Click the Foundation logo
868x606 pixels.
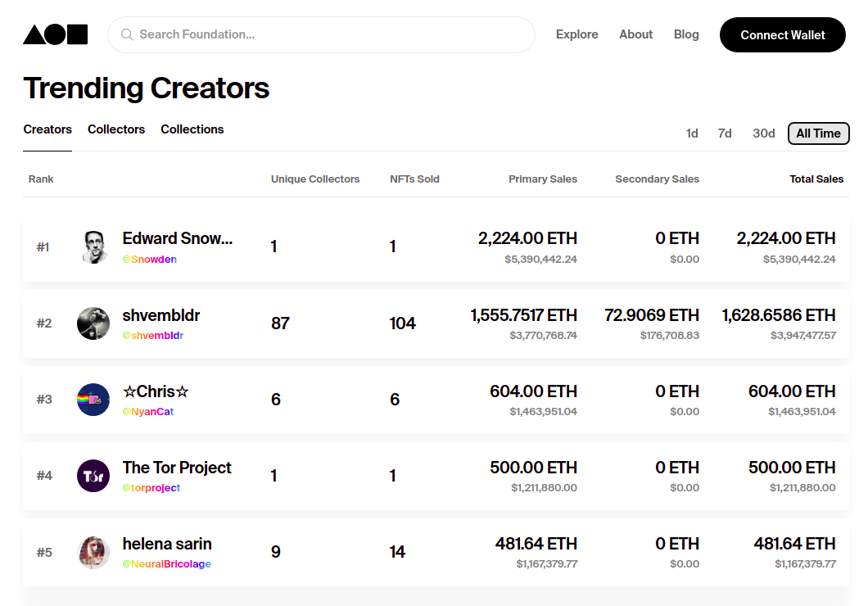[x=56, y=34]
